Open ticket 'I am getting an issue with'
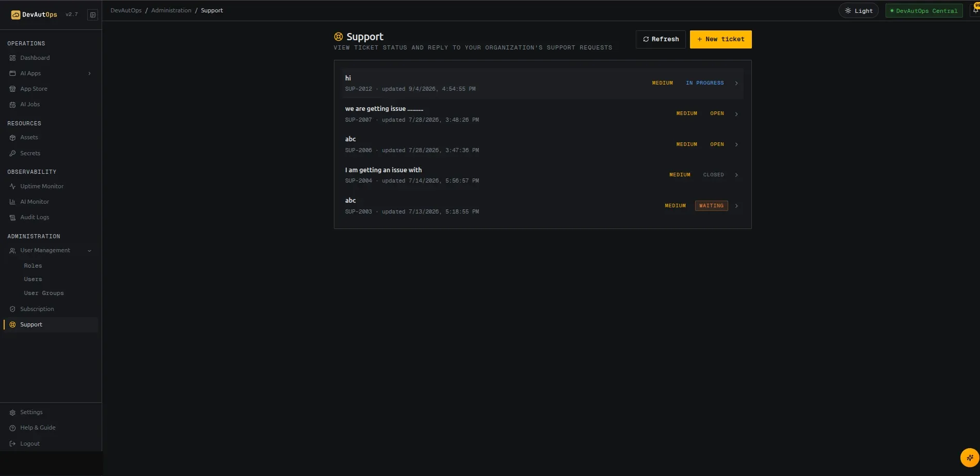The image size is (980, 476). click(542, 175)
